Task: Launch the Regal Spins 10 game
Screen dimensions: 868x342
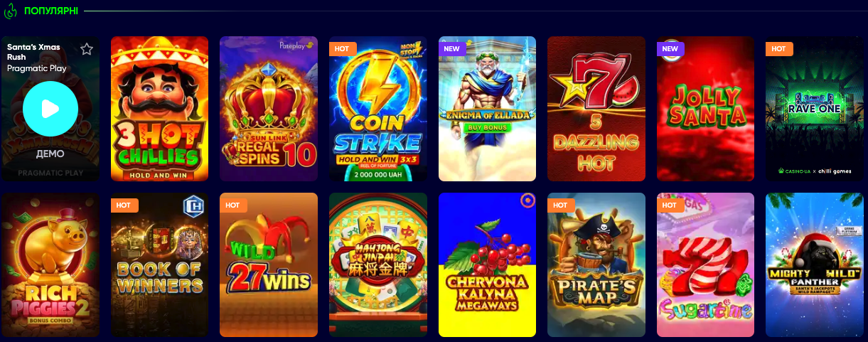Action: coord(269,109)
